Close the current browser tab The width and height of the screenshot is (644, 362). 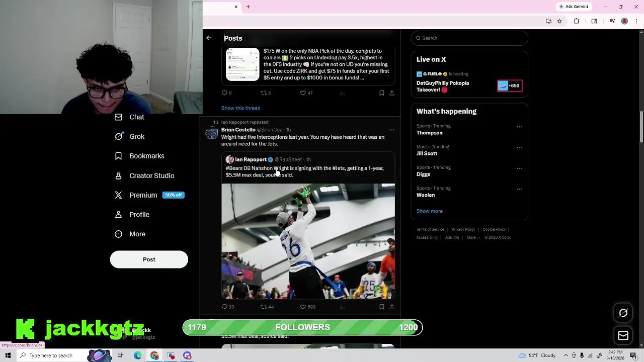click(236, 7)
